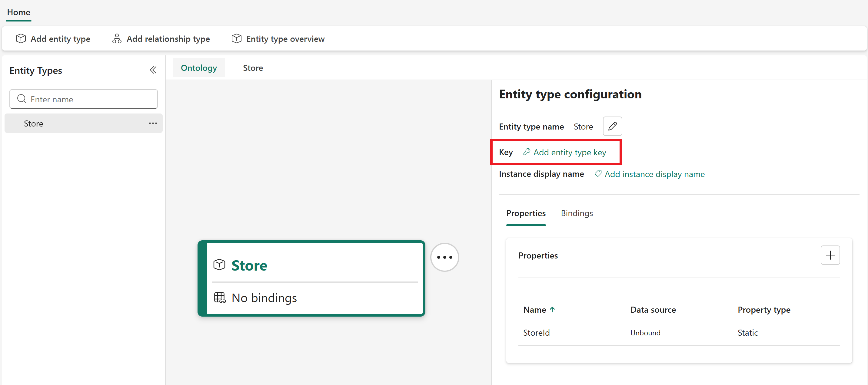Edit entity type name with pencil icon

click(612, 127)
